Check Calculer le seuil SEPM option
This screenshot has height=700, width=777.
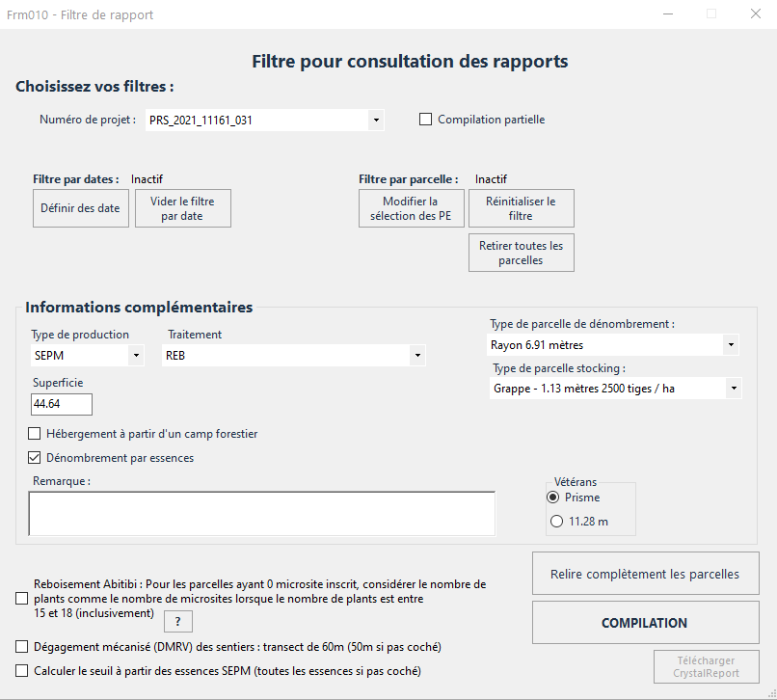coord(22,670)
